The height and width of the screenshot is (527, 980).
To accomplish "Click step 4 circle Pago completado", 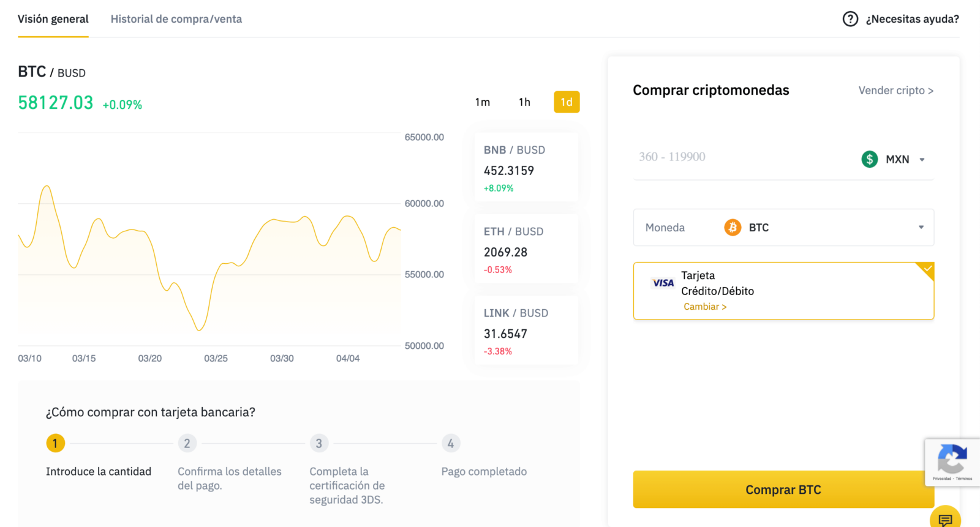I will coord(451,443).
